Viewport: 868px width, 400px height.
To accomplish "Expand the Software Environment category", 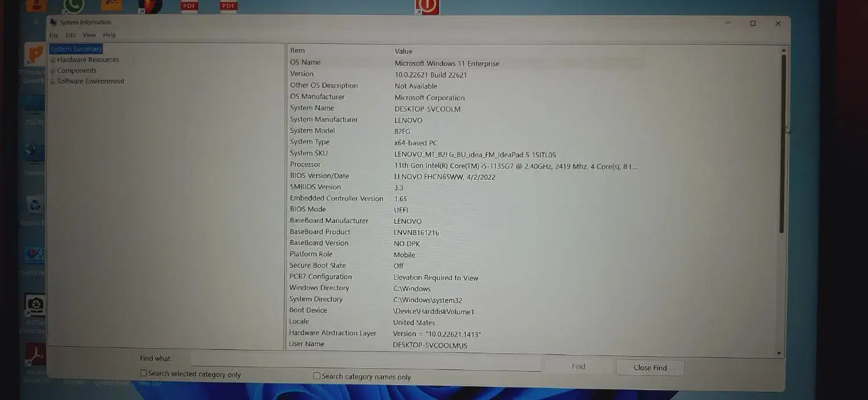I will (52, 81).
